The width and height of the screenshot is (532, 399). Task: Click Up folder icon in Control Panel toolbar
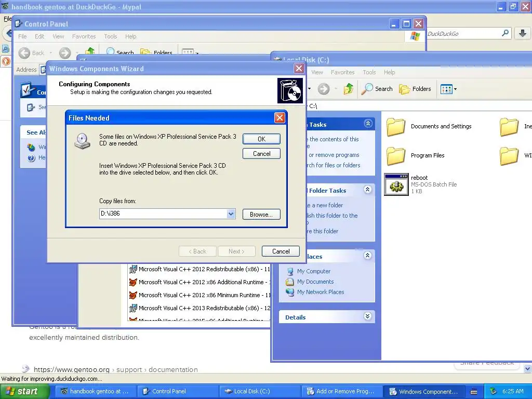pyautogui.click(x=90, y=51)
